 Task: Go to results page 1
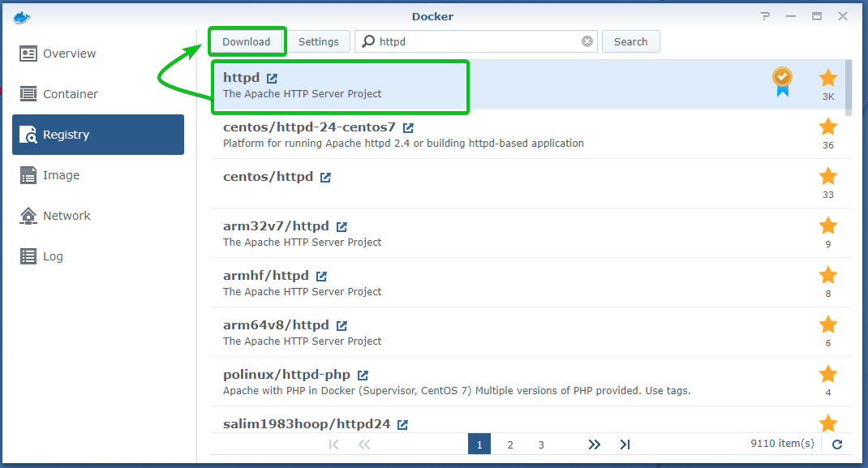(479, 444)
